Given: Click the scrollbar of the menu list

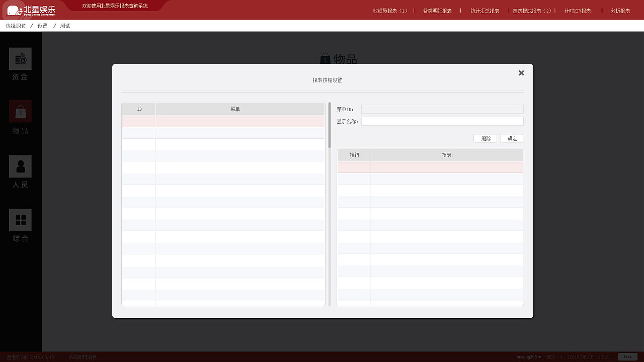Looking at the screenshot, I should click(x=330, y=125).
